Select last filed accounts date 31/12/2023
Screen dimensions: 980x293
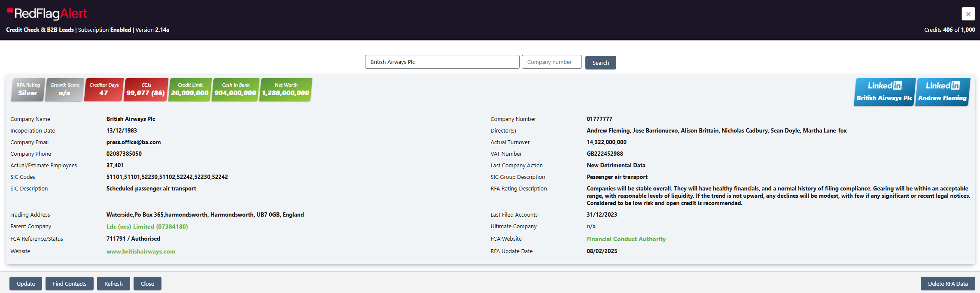(602, 214)
